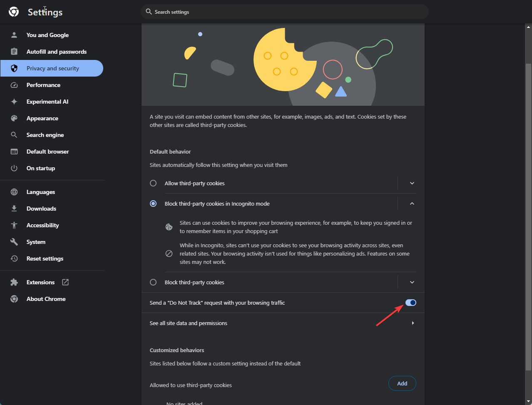Click the Performance gauge icon in sidebar

(14, 85)
